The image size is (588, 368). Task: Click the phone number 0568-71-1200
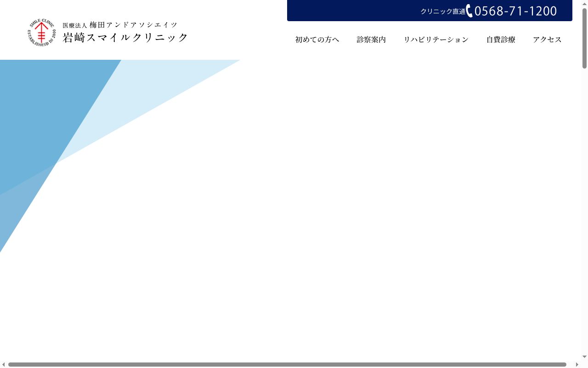click(515, 11)
